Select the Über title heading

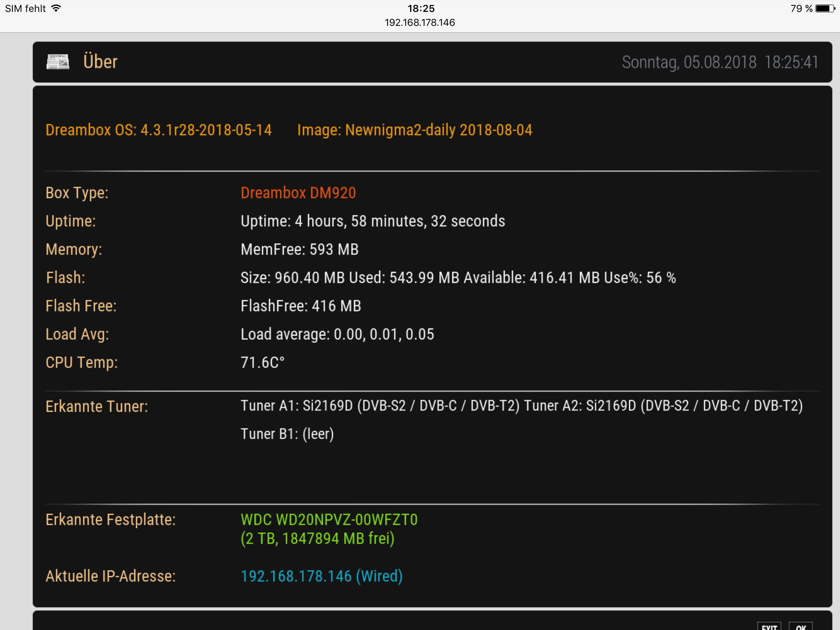coord(100,62)
